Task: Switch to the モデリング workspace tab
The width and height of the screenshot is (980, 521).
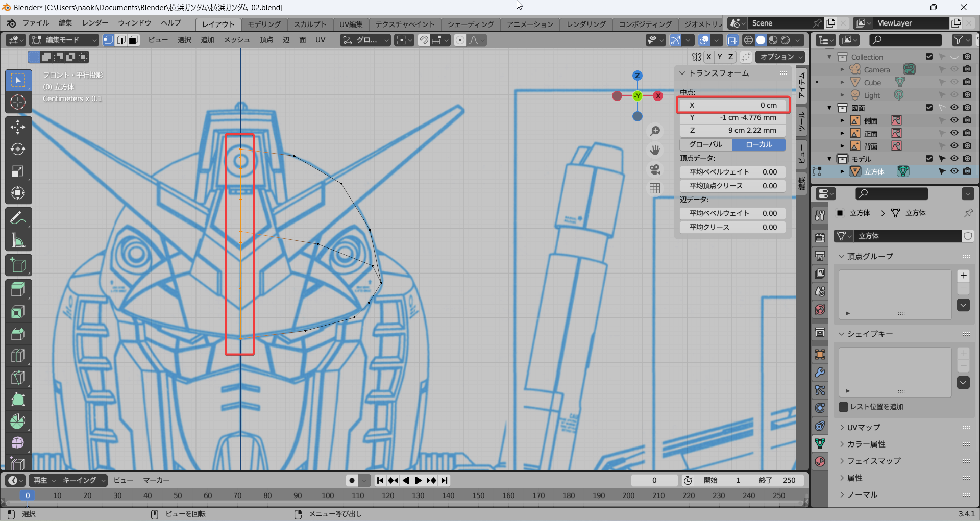Action: [x=264, y=24]
